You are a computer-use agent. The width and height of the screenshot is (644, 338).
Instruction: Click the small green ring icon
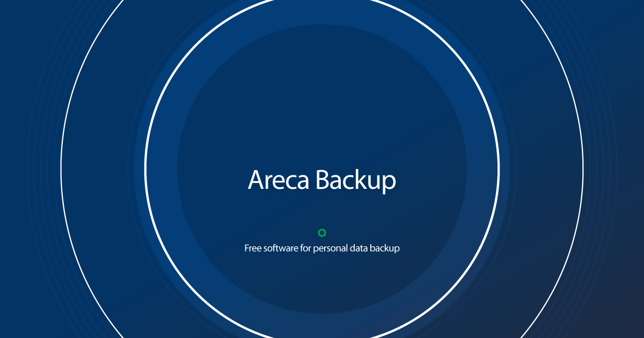point(322,233)
